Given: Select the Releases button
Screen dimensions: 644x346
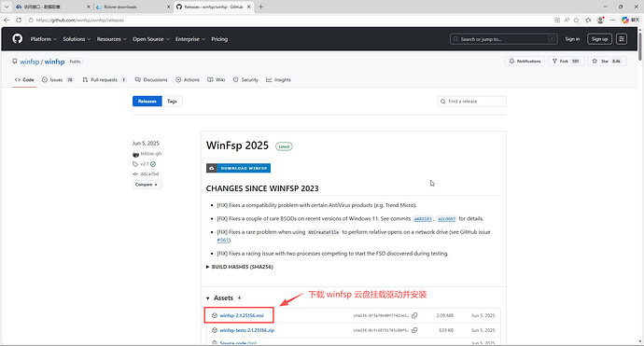Looking at the screenshot, I should point(147,101).
